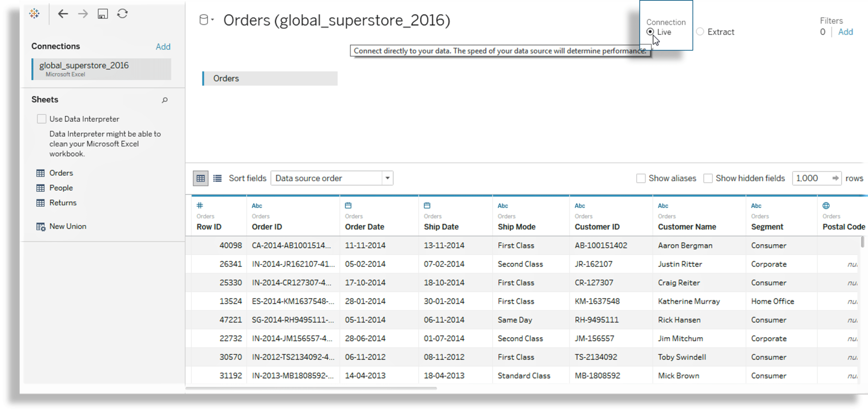Image resolution: width=868 pixels, height=412 pixels.
Task: Tick the Show aliases checkbox
Action: 641,178
